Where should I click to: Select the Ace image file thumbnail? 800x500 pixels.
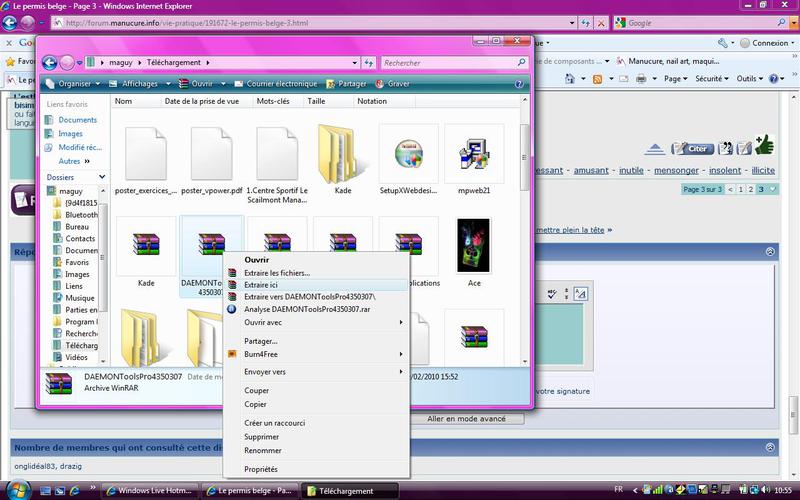click(473, 245)
